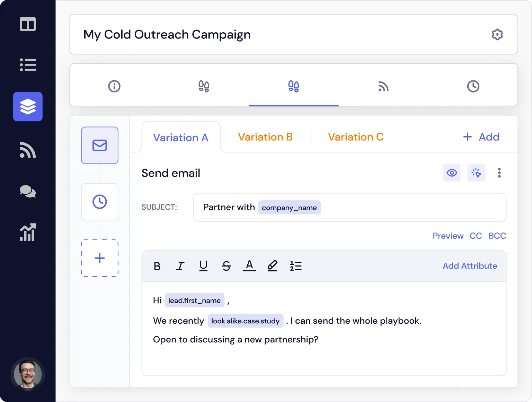Viewport: 532px width, 402px height.
Task: Toggle italic formatting
Action: point(180,266)
